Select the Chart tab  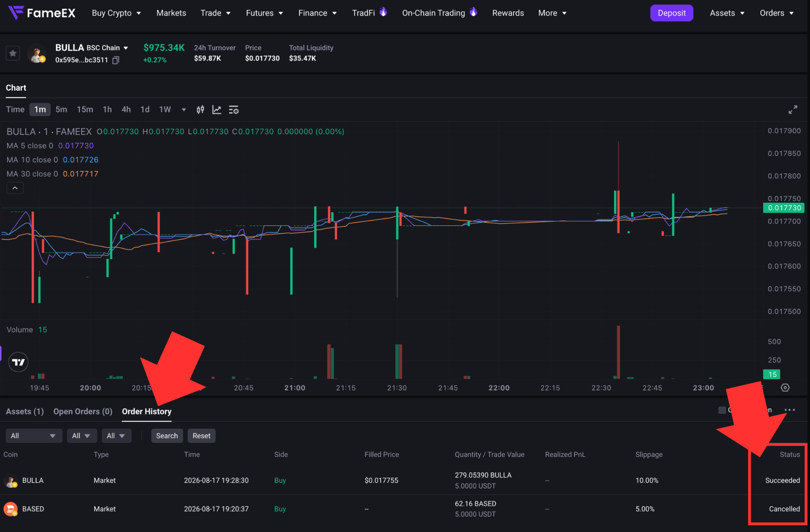point(16,88)
